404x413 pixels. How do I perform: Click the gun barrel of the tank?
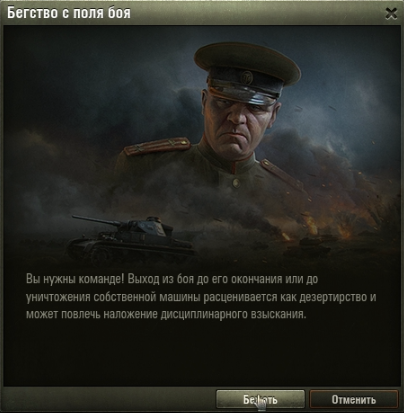click(94, 220)
